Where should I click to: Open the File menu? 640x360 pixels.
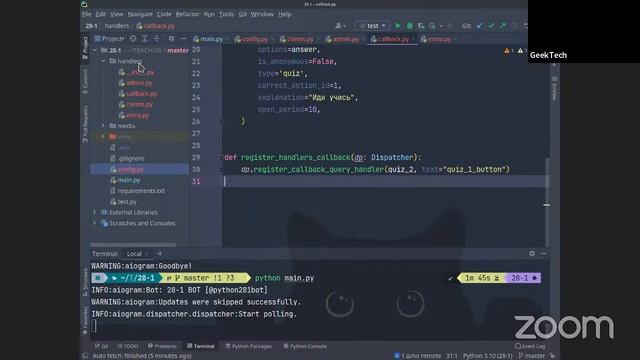(87, 14)
